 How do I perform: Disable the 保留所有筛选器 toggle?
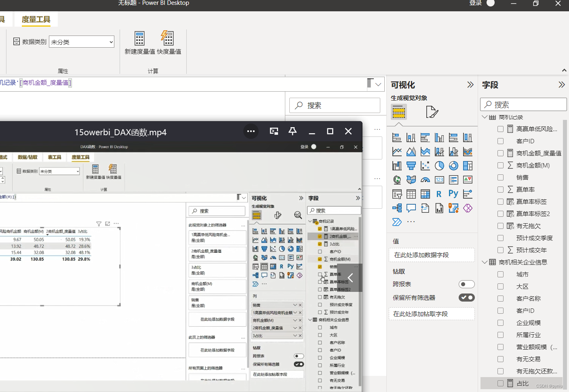pos(466,298)
